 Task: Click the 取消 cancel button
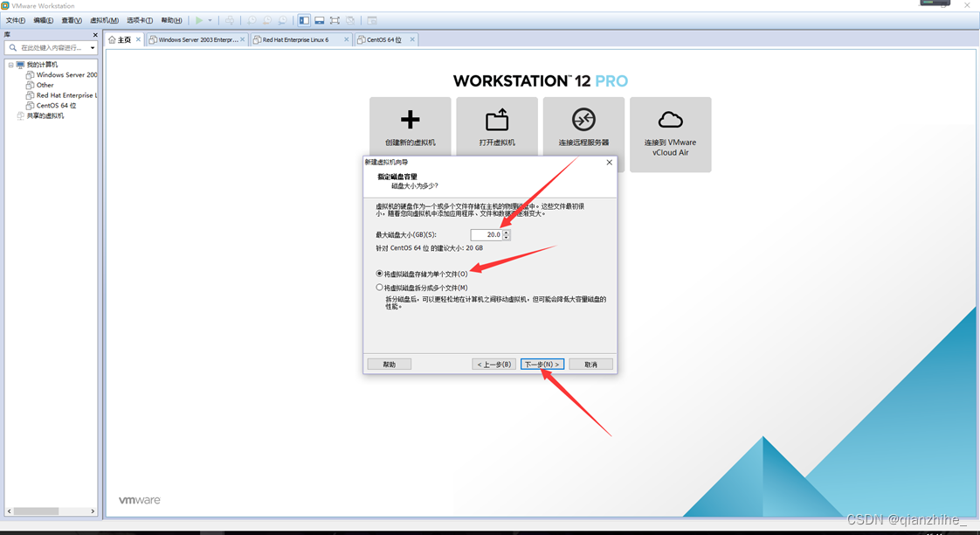(x=590, y=365)
